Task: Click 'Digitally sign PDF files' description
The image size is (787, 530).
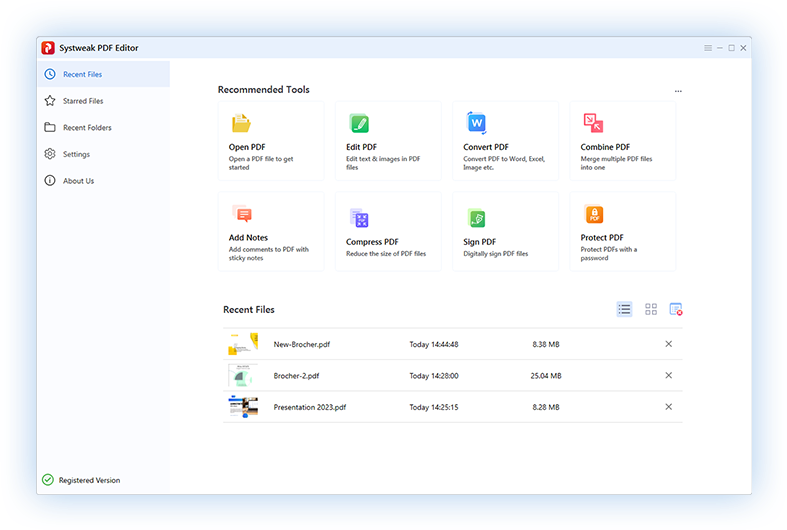Action: pos(496,254)
